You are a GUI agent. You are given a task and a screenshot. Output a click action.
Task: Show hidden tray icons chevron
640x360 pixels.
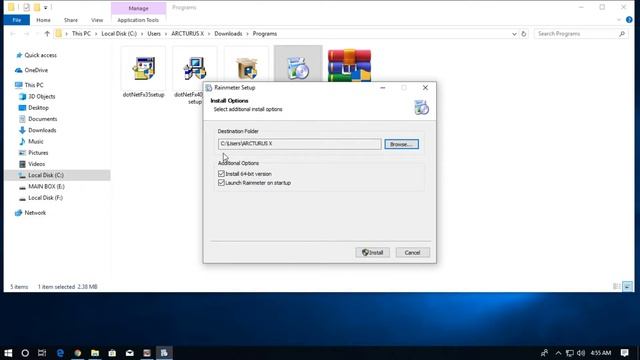(x=558, y=353)
